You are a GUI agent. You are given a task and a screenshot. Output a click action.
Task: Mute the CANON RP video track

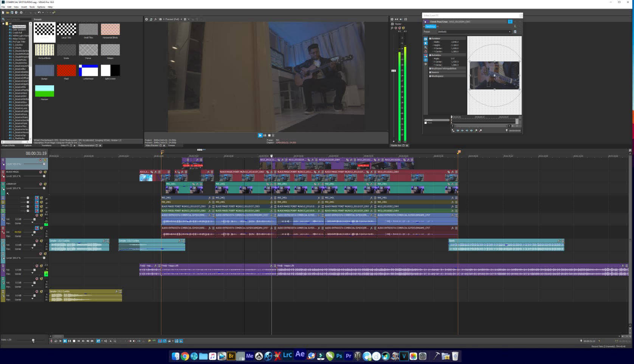tap(40, 184)
